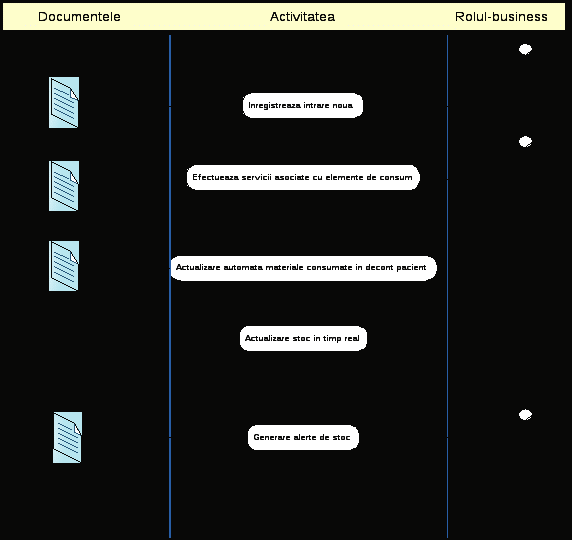The height and width of the screenshot is (540, 572).
Task: Click the topmost white actor ellipse
Action: 525,49
